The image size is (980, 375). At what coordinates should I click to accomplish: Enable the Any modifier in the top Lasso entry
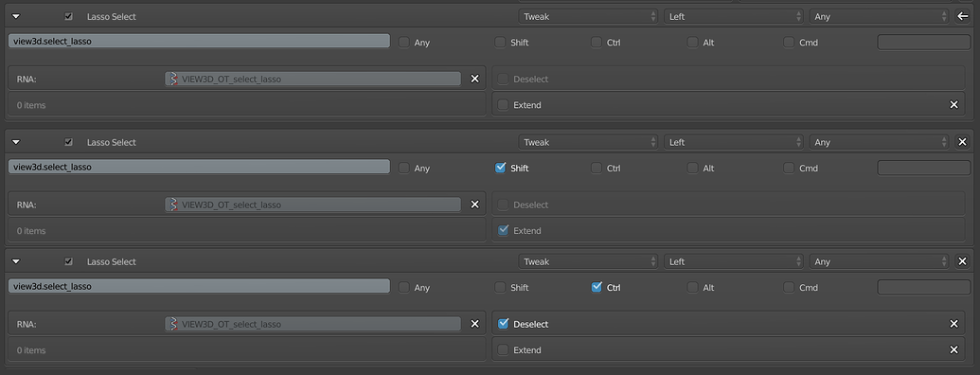pos(404,43)
